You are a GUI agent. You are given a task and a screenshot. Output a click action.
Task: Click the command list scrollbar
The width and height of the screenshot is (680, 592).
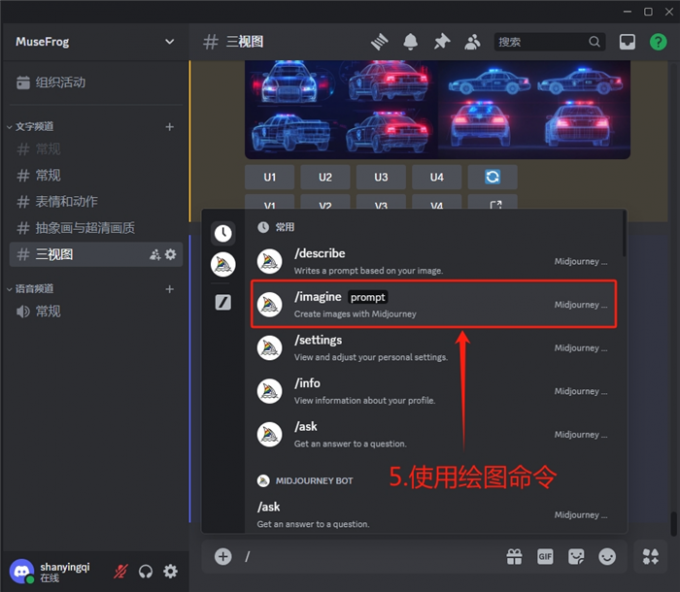pyautogui.click(x=624, y=234)
